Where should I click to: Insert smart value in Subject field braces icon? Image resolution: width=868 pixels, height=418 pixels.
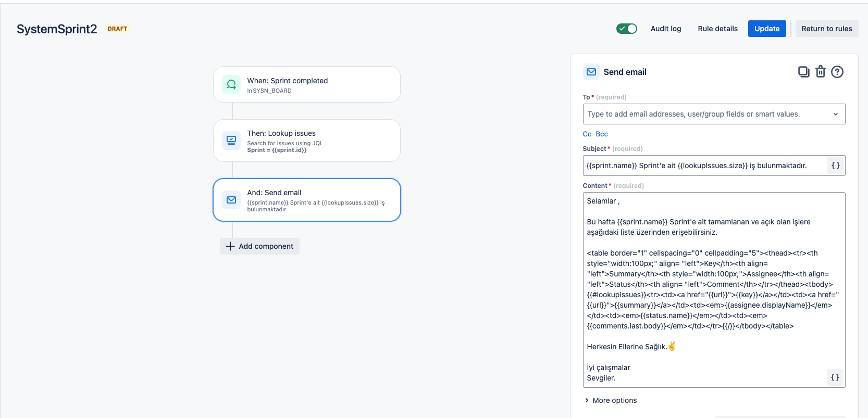836,166
